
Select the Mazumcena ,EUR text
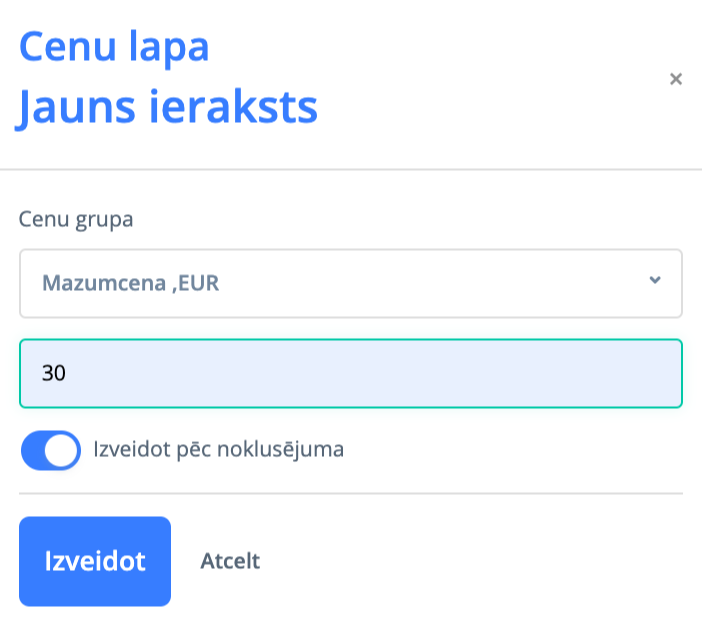(131, 283)
